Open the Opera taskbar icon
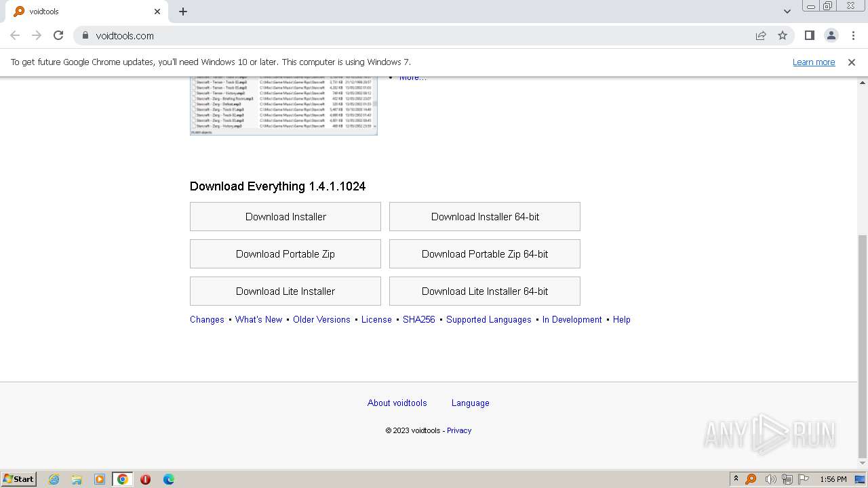 [145, 479]
